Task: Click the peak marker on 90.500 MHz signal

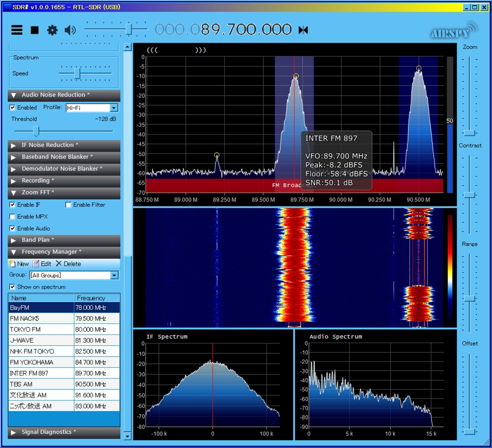Action: [x=418, y=68]
